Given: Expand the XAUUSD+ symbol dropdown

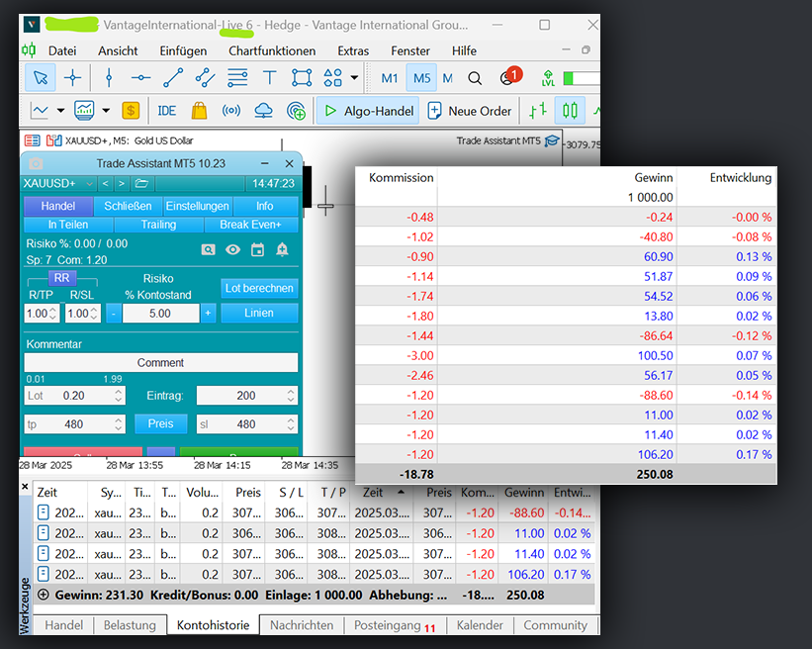Looking at the screenshot, I should (x=90, y=183).
